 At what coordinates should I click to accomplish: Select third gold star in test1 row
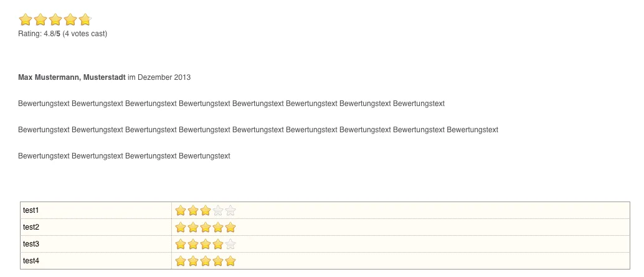pyautogui.click(x=206, y=211)
